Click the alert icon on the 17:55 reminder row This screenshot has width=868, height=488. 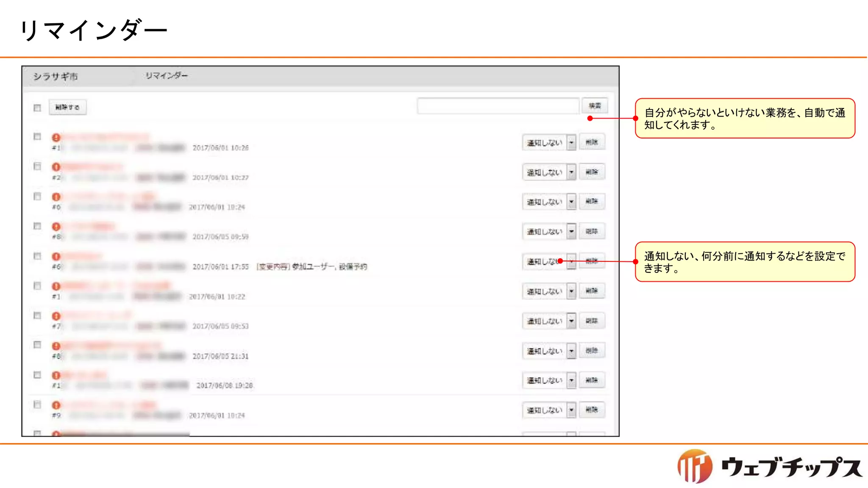(56, 256)
